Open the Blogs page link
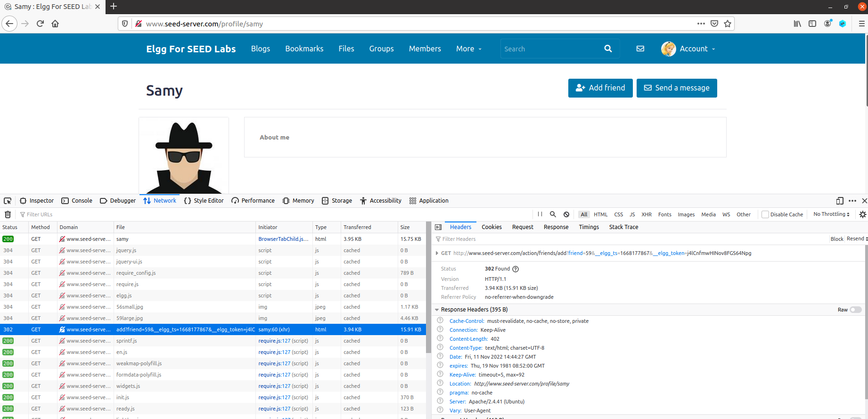Image resolution: width=868 pixels, height=419 pixels. click(x=261, y=49)
